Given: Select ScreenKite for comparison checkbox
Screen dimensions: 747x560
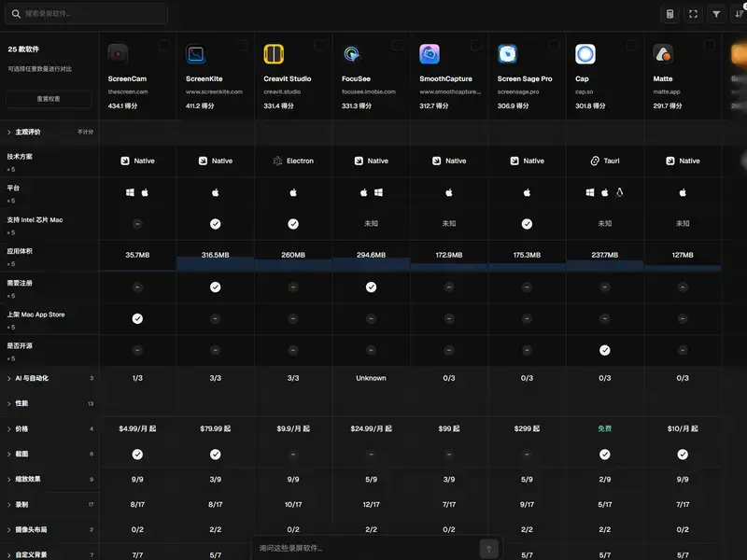Looking at the screenshot, I should (x=242, y=45).
